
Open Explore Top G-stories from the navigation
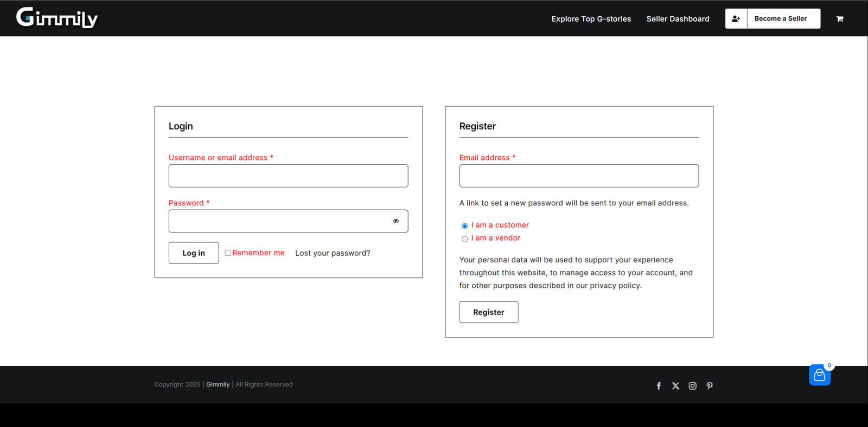591,19
